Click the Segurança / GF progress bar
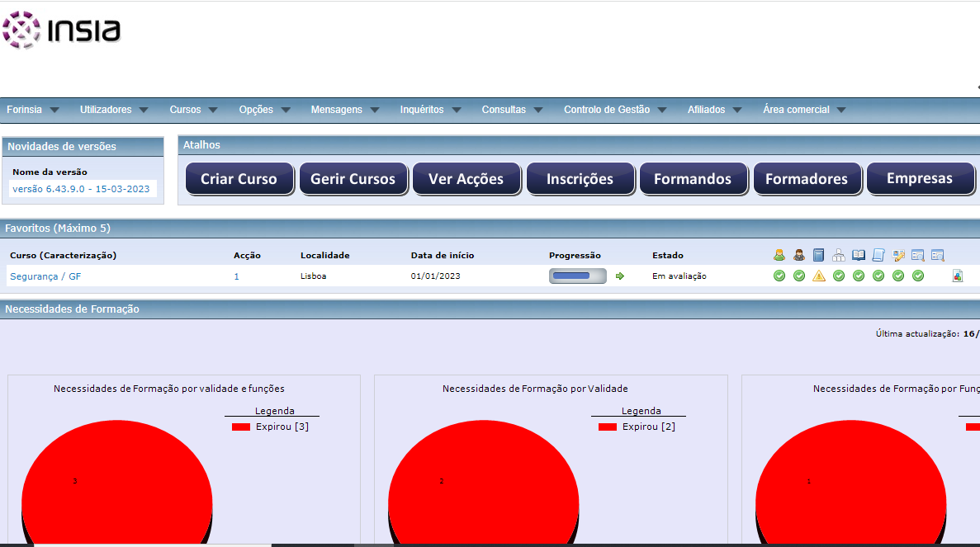Viewport: 980px width, 547px height. pyautogui.click(x=577, y=276)
